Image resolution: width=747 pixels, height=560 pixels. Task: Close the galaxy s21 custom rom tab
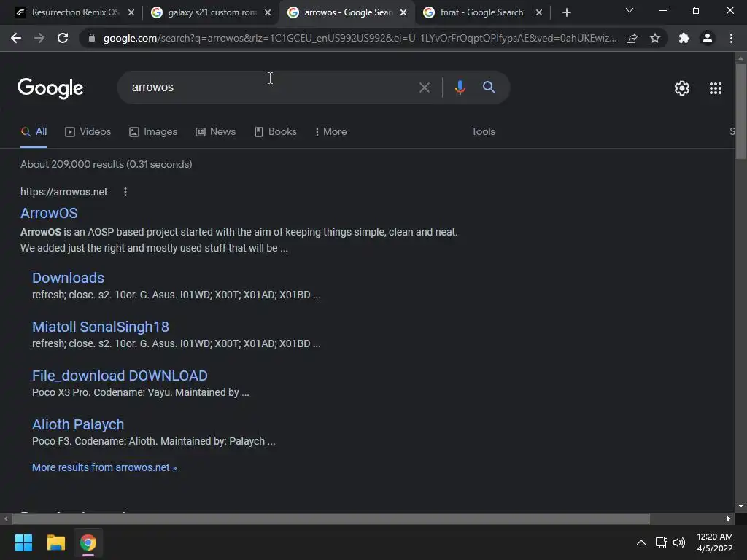(x=268, y=12)
